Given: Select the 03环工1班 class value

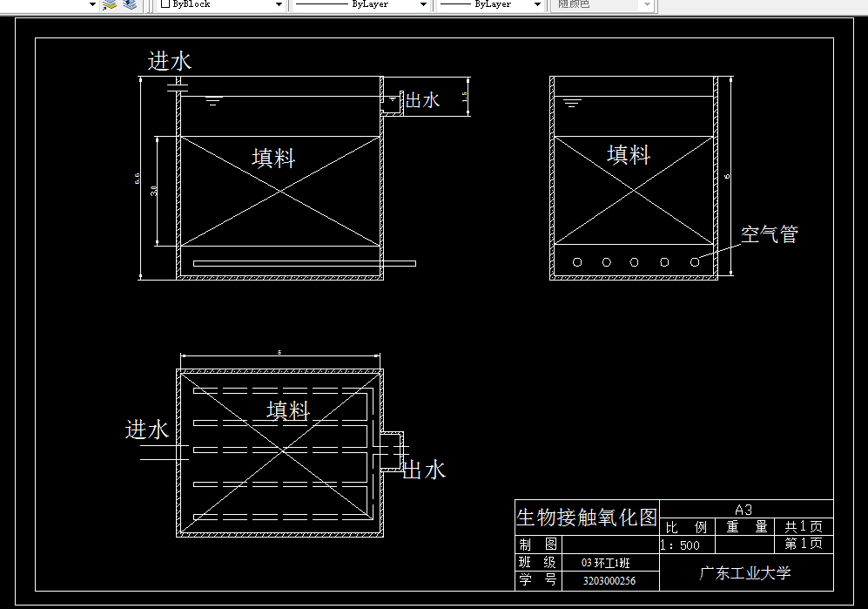Looking at the screenshot, I should click(606, 563).
